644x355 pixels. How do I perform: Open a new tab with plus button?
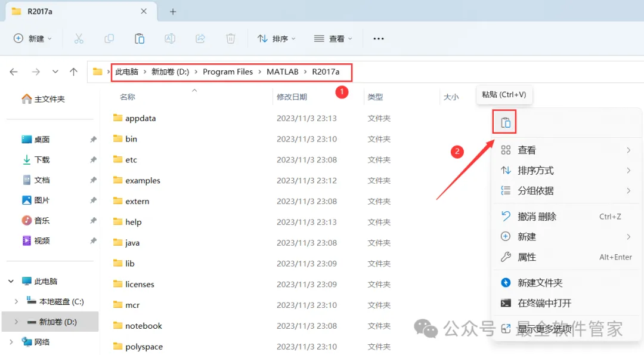tap(173, 11)
